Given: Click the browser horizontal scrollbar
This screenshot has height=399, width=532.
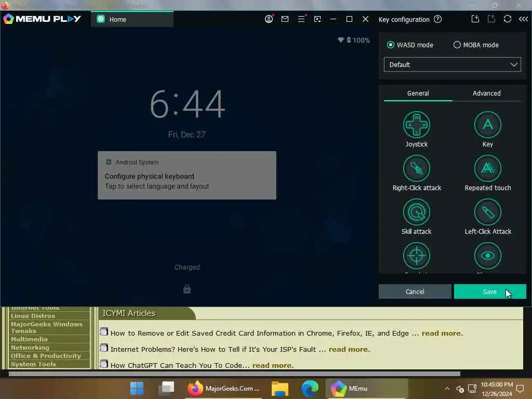Looking at the screenshot, I should coord(234,374).
